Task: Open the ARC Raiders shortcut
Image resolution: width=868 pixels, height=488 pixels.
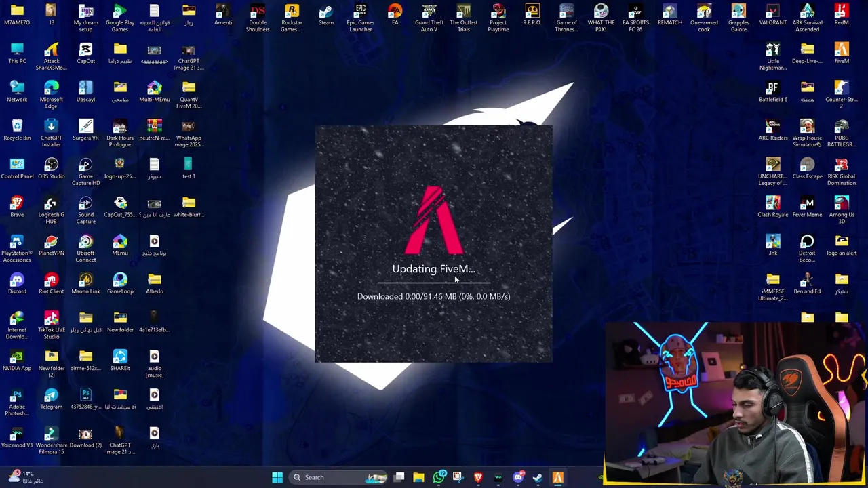Action: [x=772, y=130]
